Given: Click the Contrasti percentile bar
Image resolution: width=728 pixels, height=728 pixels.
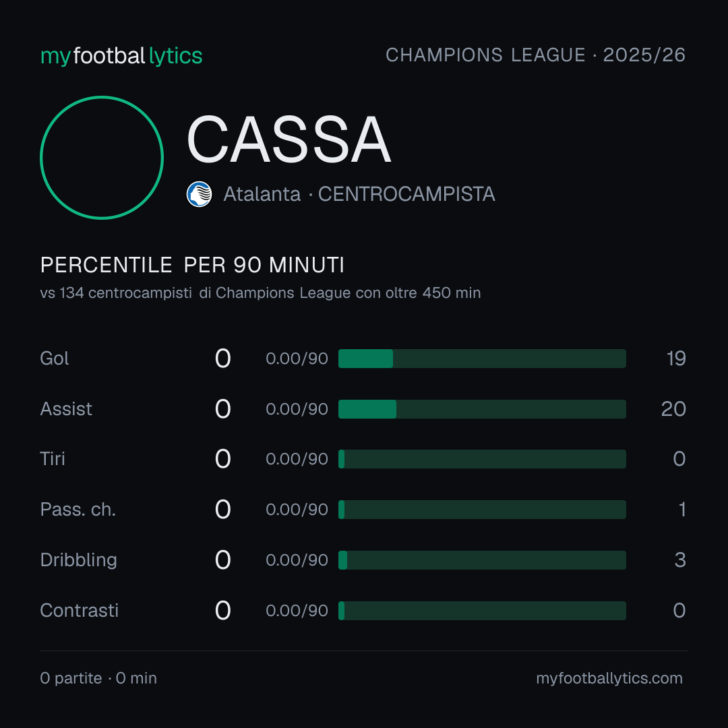Looking at the screenshot, I should (482, 611).
